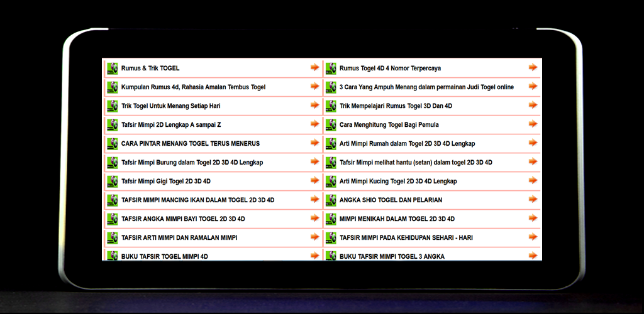644x314 pixels.
Task: Click green icon beside CARA PINTAR MENANG TOGEL
Action: [113, 144]
